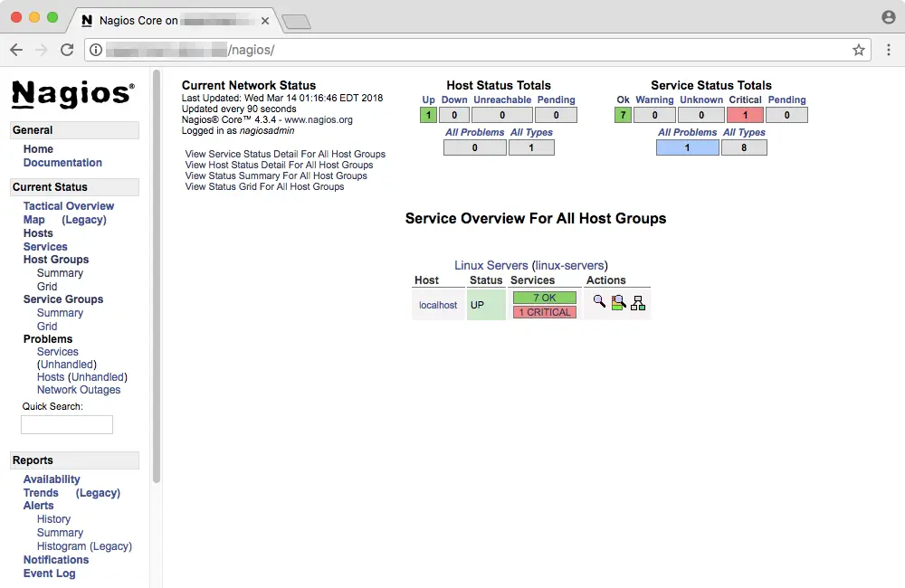905x588 pixels.
Task: Click the service status detail icon for localhost
Action: (619, 302)
